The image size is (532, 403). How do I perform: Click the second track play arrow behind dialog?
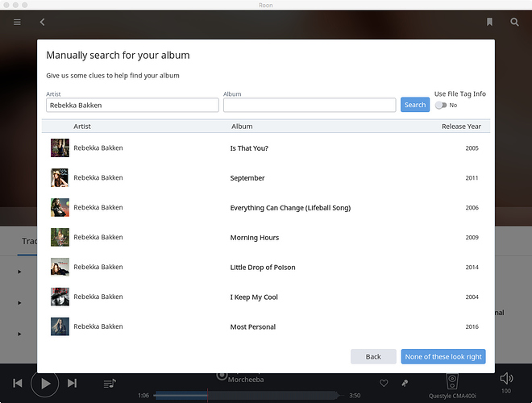pos(19,303)
